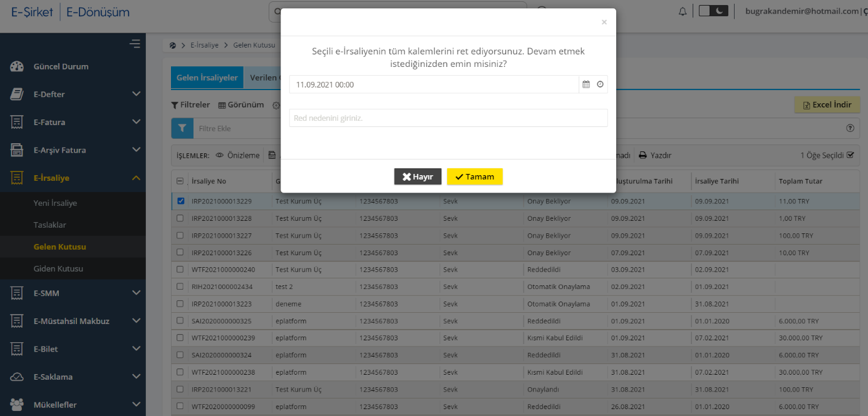This screenshot has height=416, width=868.
Task: Expand the Mükellefler menu chevron
Action: coord(136,405)
